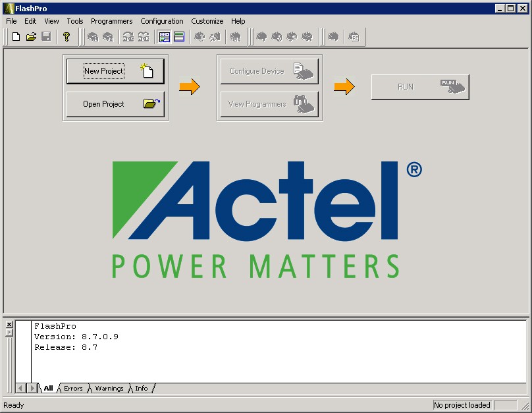Click the checklist toolbar icon at toolbar end
This screenshot has width=532, height=413.
pos(354,37)
